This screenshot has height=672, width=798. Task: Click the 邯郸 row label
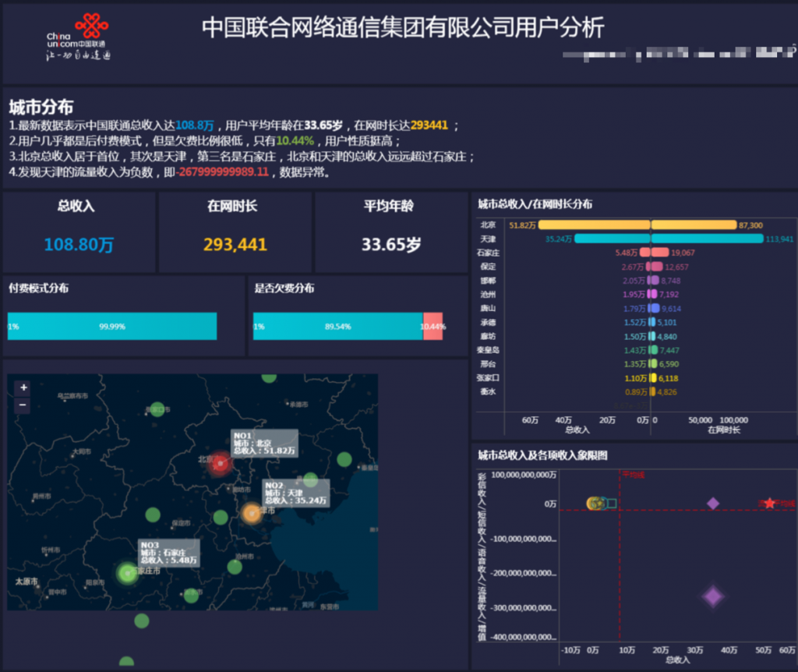coord(488,281)
